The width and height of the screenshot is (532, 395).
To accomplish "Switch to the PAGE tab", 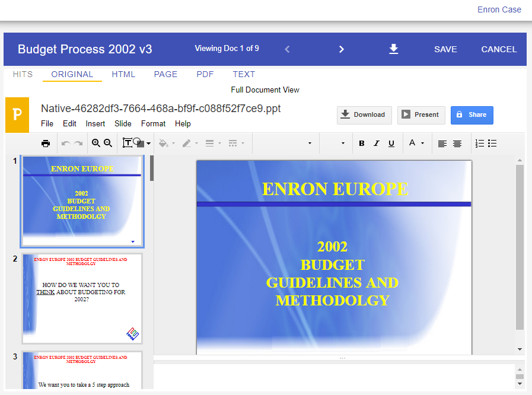I will pyautogui.click(x=165, y=74).
